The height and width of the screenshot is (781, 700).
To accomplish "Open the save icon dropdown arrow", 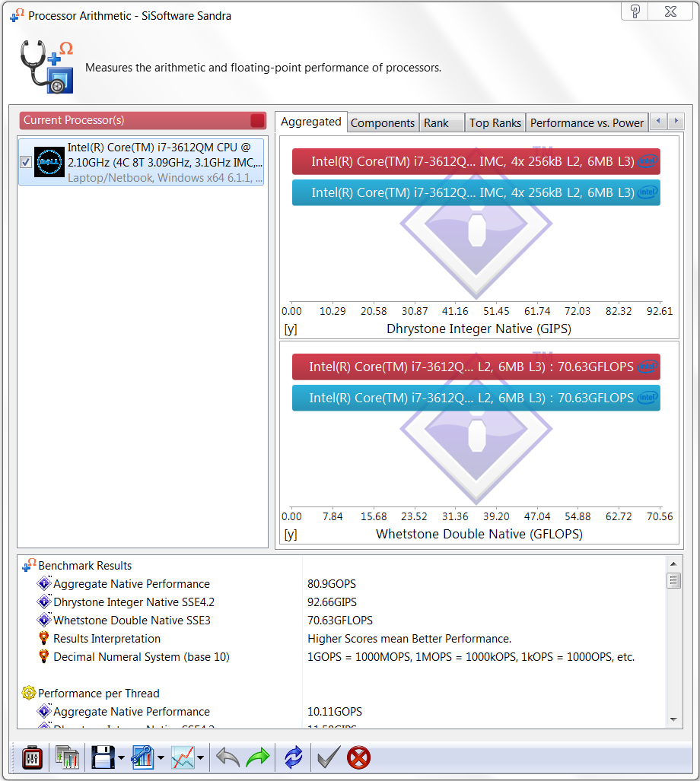I will click(121, 758).
